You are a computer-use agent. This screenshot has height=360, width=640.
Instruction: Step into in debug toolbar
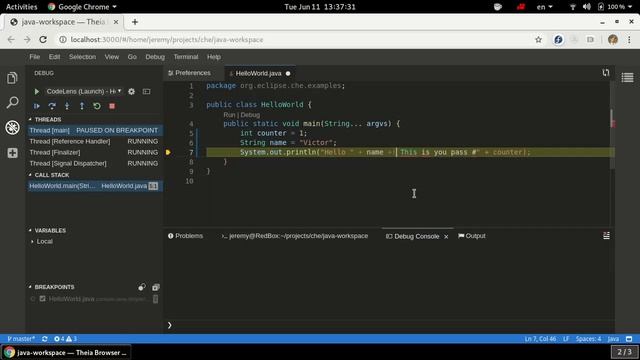tap(67, 106)
